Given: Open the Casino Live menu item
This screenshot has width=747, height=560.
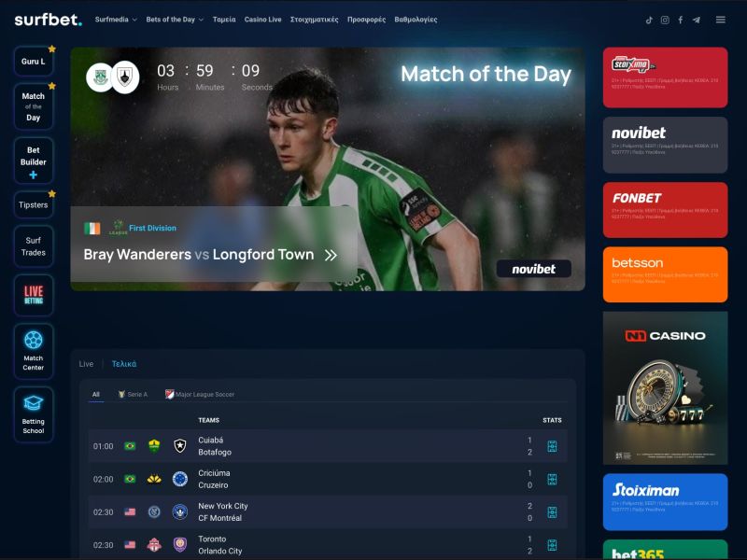Looking at the screenshot, I should [x=262, y=20].
